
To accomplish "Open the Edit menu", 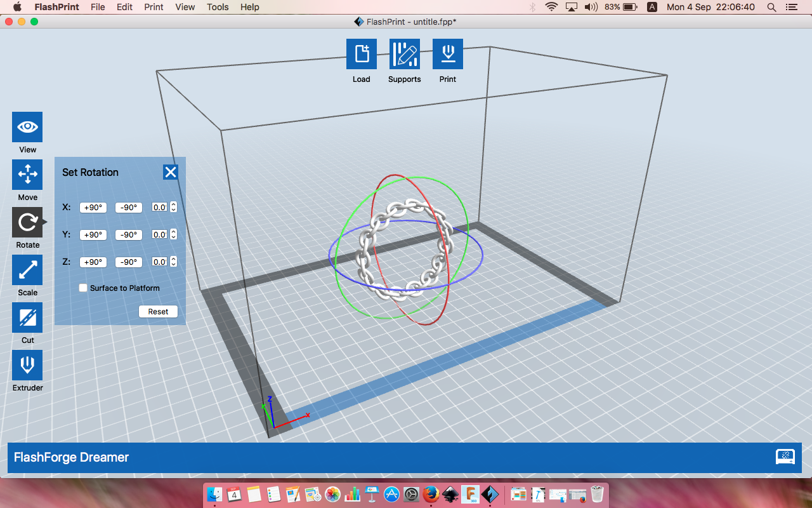I will point(124,7).
